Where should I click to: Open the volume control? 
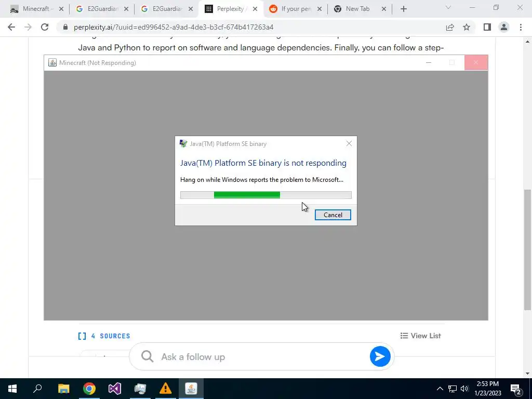464,389
